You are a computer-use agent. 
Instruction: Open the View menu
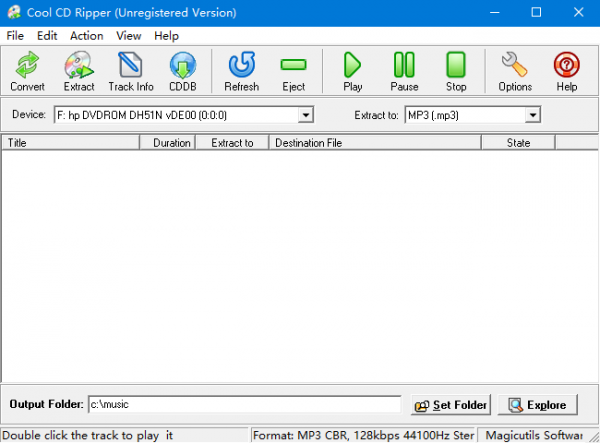129,36
